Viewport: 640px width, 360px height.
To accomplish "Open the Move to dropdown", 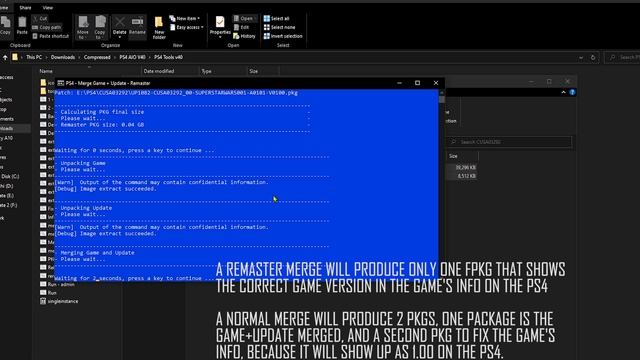I will 83,27.
